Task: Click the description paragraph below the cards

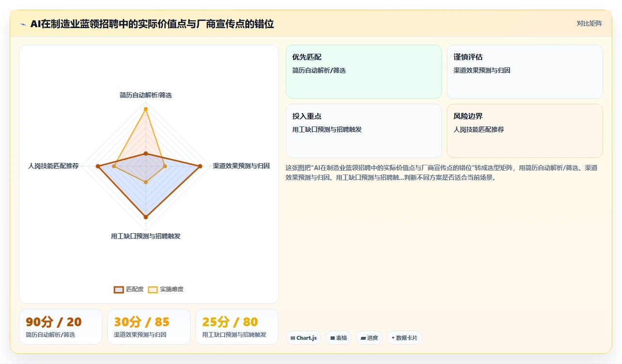Action: tap(442, 172)
